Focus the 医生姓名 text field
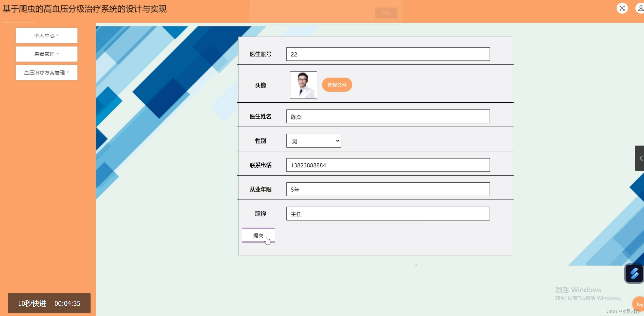This screenshot has width=644, height=316. pyautogui.click(x=388, y=117)
